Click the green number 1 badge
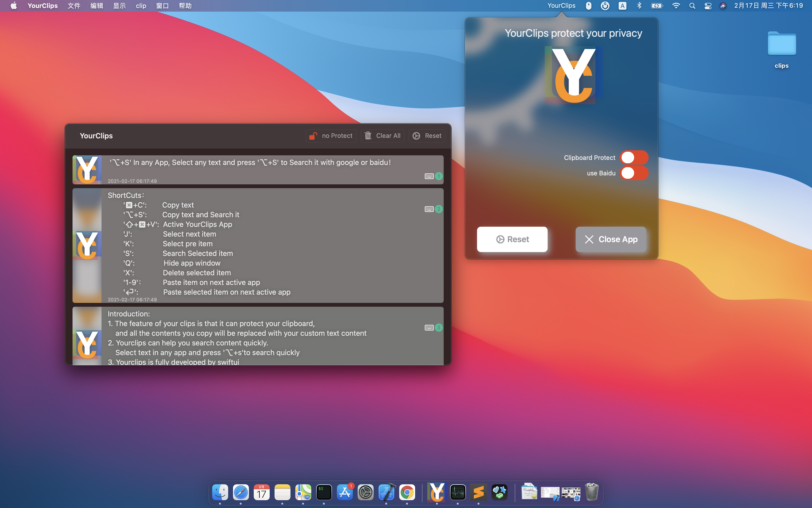 tap(438, 176)
